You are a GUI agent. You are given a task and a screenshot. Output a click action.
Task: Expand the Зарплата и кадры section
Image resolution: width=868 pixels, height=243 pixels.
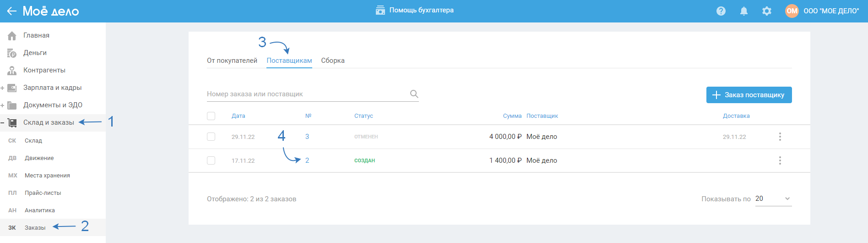(x=3, y=88)
